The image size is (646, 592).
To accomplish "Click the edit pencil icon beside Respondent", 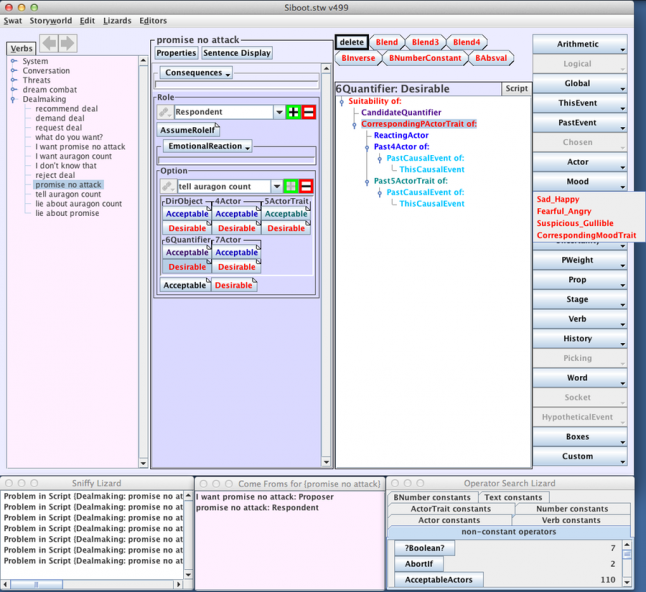I will pyautogui.click(x=165, y=112).
